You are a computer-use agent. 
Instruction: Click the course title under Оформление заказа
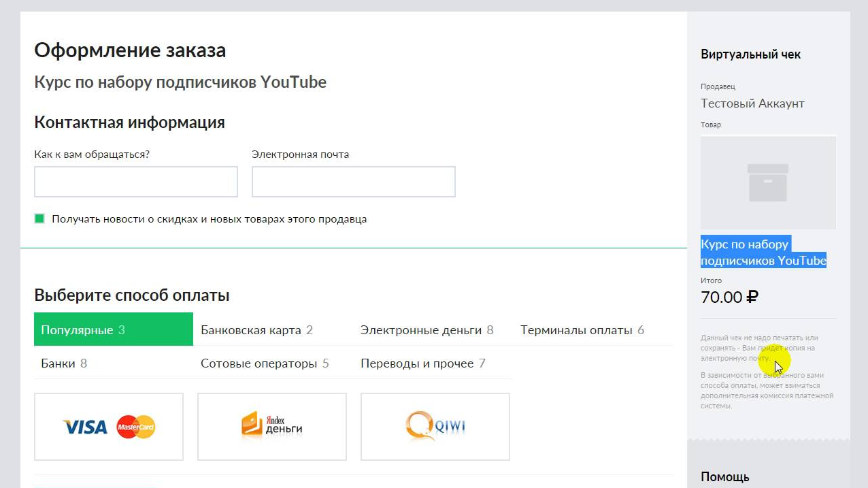click(x=180, y=82)
